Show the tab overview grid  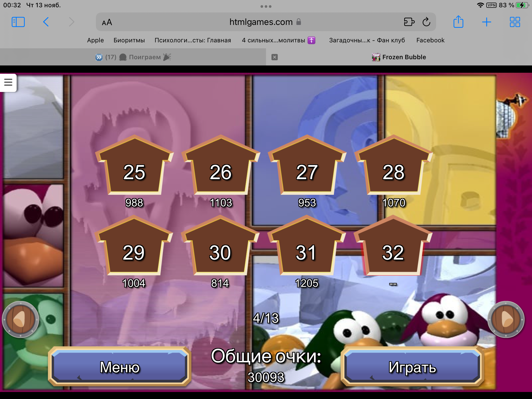click(515, 22)
